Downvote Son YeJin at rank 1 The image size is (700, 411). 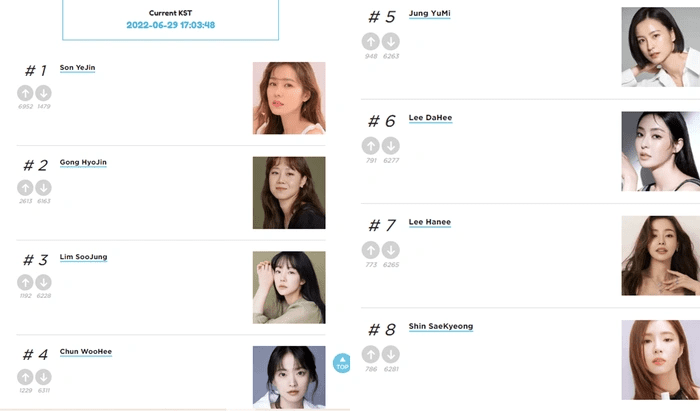click(43, 93)
